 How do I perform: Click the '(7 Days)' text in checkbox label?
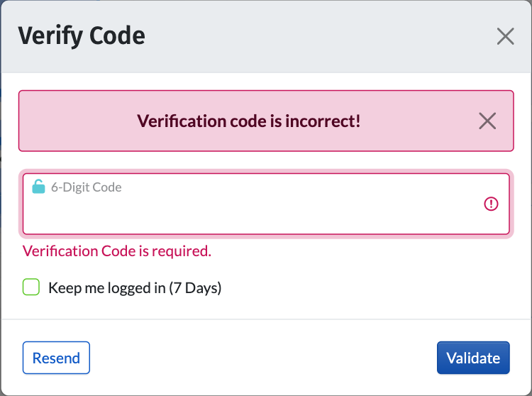[195, 288]
